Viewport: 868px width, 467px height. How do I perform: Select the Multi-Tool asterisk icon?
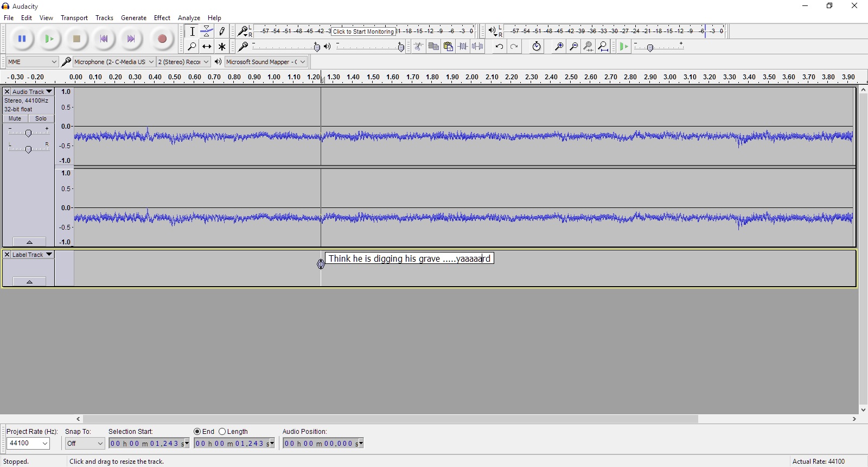pyautogui.click(x=222, y=47)
